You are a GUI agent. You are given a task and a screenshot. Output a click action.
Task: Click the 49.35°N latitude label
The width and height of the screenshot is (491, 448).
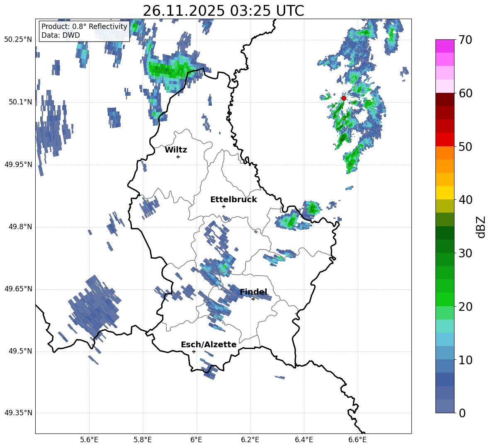[x=18, y=413]
